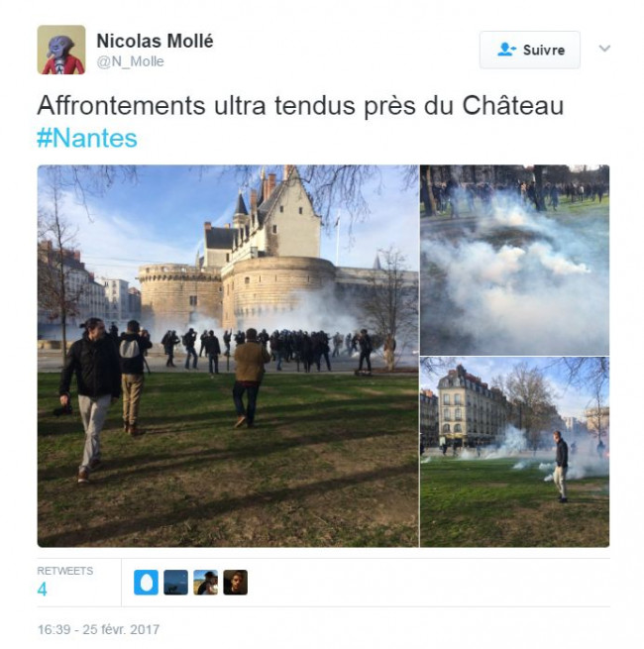Screen dimensions: 644x649
Task: Click the corner building in bottom-right photo
Action: pyautogui.click(x=467, y=407)
